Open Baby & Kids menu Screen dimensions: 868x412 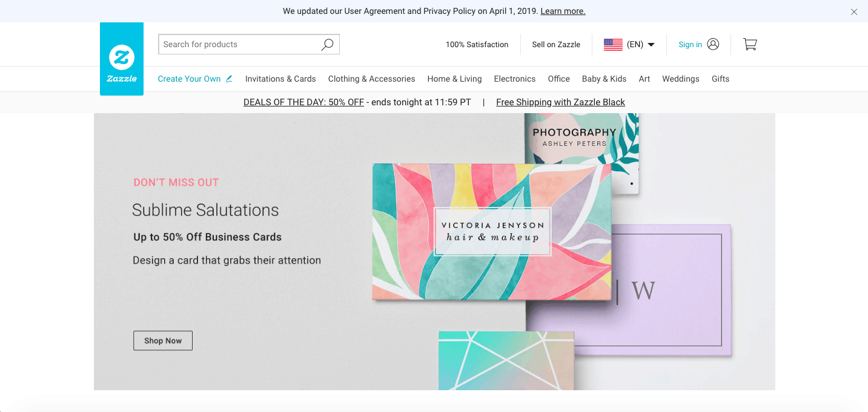(x=604, y=79)
